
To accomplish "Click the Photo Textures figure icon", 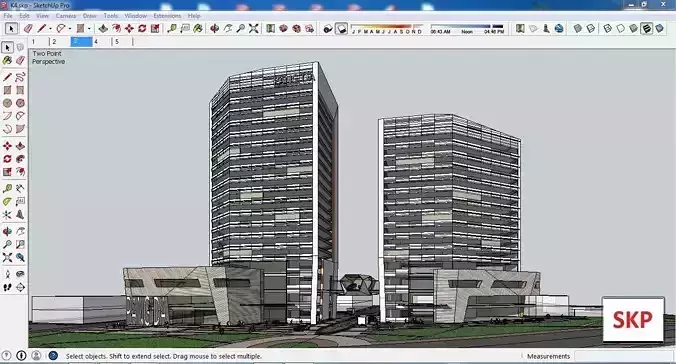I will [x=546, y=28].
